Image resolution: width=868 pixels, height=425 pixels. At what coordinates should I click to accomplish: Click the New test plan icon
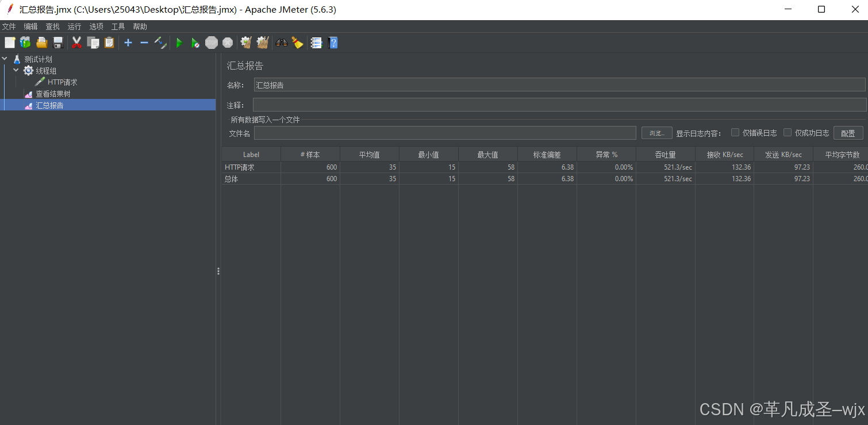(10, 43)
